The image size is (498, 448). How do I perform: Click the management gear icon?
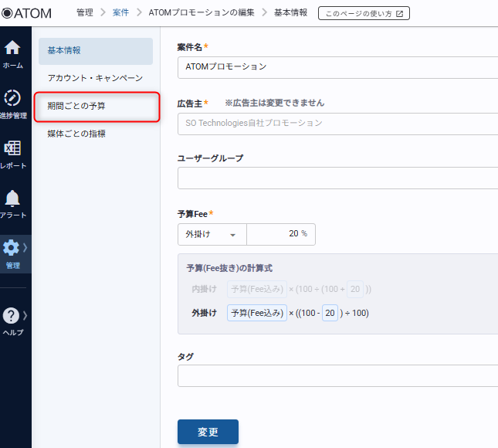[12, 248]
